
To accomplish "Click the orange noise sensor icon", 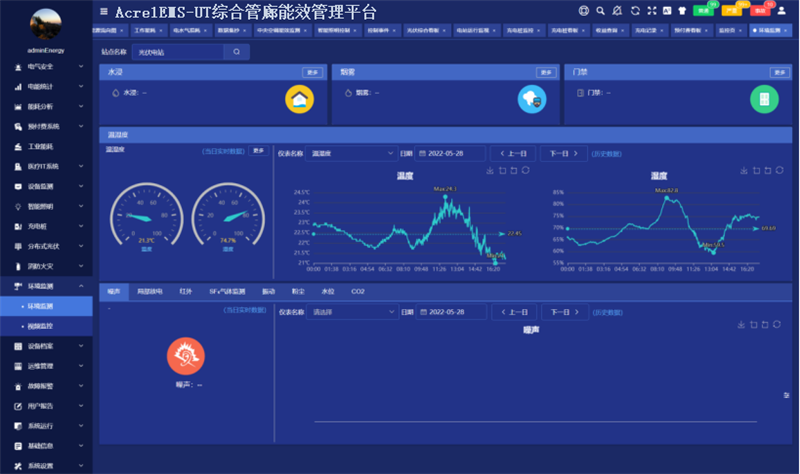I will click(185, 354).
